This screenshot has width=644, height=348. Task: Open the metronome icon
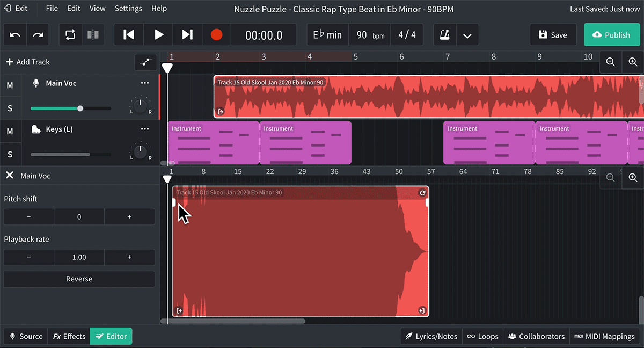[444, 34]
